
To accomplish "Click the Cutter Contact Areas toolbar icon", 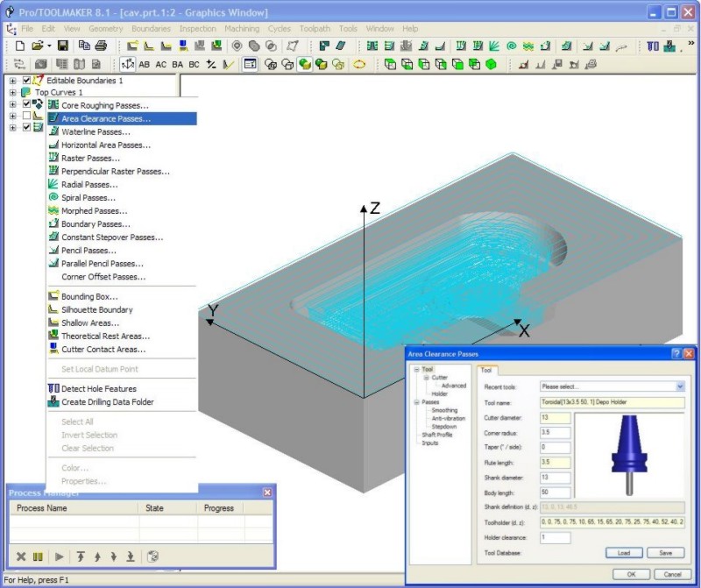I will pos(183,46).
